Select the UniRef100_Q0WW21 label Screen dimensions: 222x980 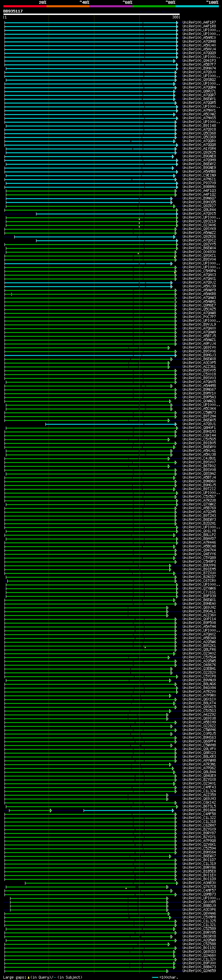pyautogui.click(x=199, y=401)
